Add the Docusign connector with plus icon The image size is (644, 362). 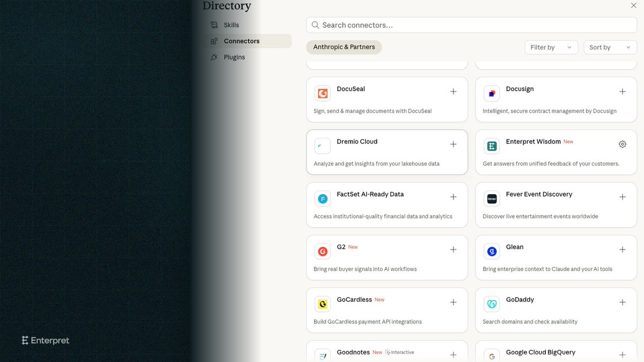623,92
